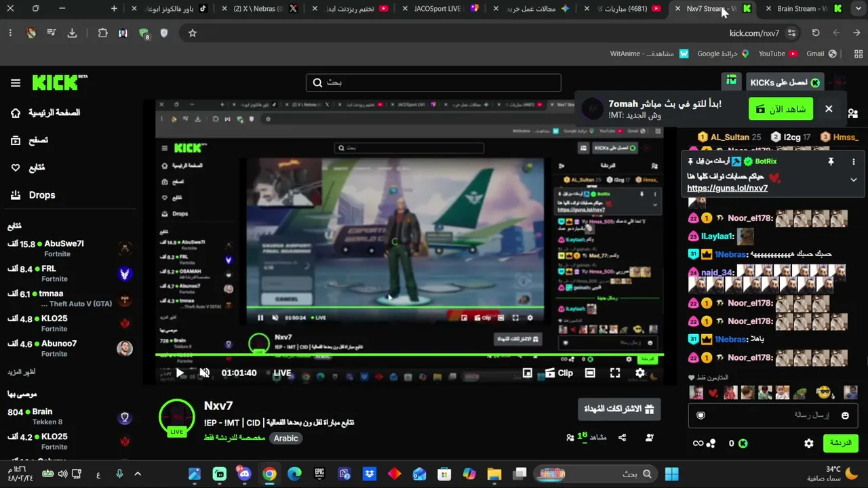The width and height of the screenshot is (868, 488).
Task: Open the browser downloads icon
Action: [72, 33]
